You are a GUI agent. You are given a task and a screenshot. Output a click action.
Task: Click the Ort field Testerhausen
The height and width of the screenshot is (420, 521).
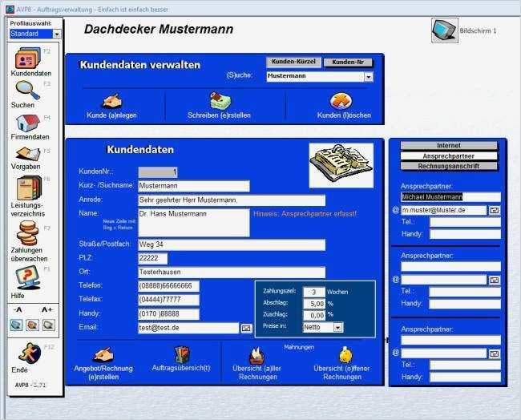click(232, 273)
